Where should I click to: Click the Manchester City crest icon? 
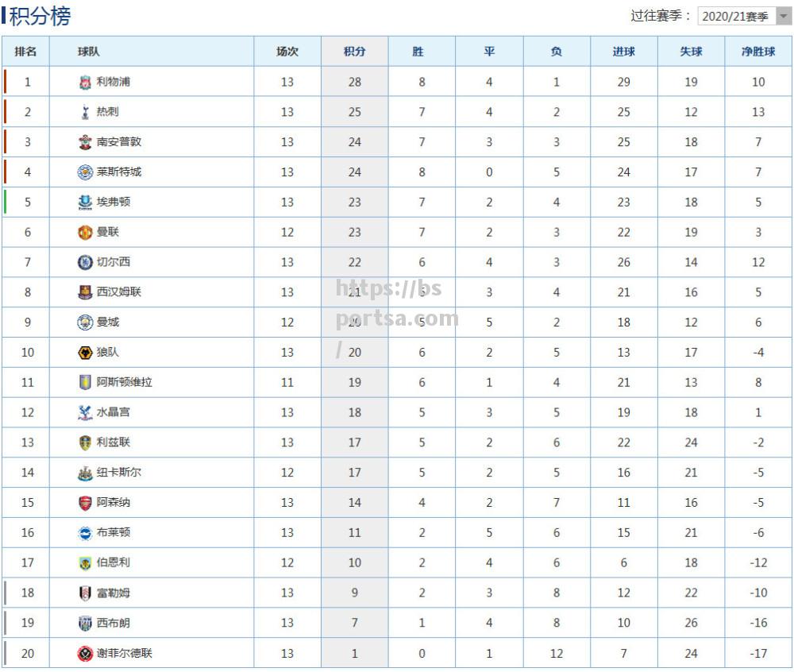point(85,322)
